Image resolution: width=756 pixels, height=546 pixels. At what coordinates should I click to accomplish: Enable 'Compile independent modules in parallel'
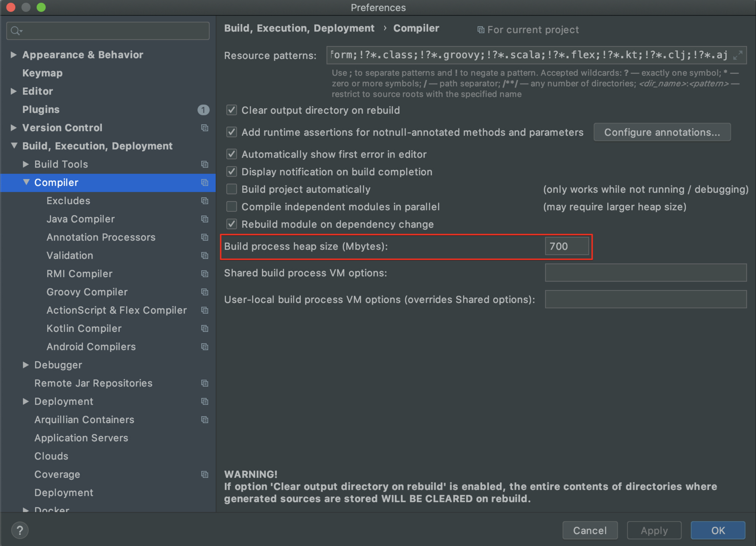pyautogui.click(x=231, y=207)
